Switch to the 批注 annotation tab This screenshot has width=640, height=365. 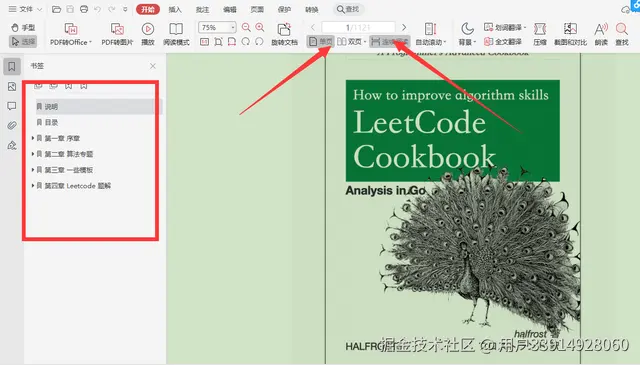[x=202, y=9]
